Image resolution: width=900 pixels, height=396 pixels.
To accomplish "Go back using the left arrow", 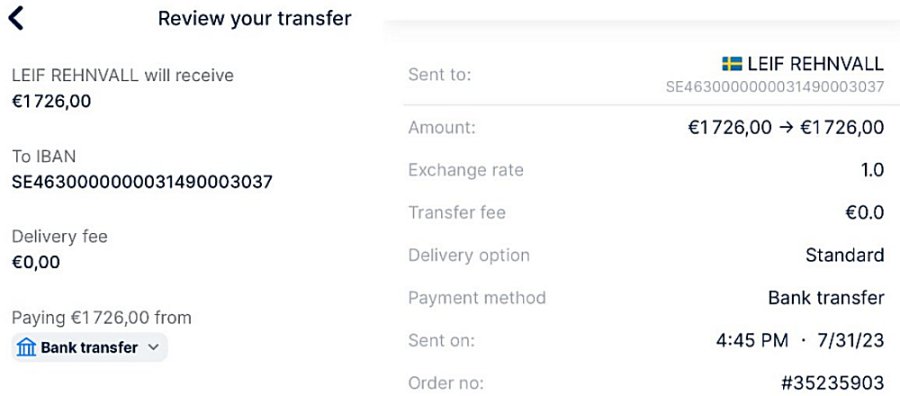I will (15, 18).
